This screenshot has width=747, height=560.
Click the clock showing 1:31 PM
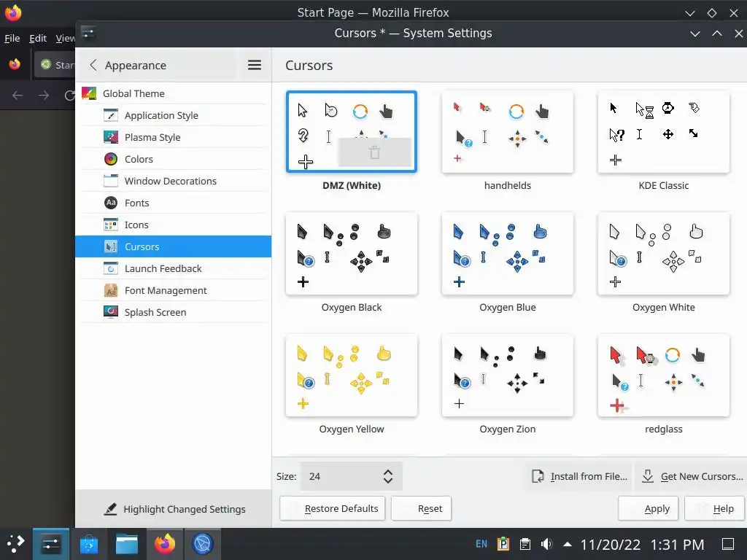(x=677, y=544)
